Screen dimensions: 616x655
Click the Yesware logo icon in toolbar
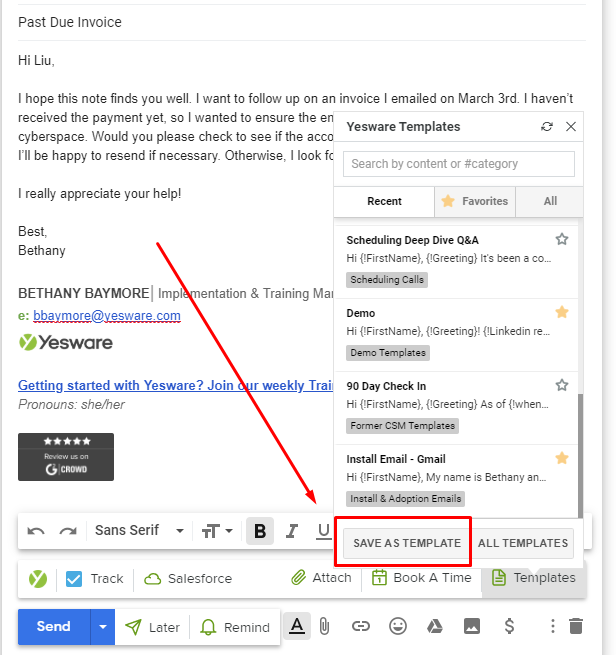[x=37, y=578]
